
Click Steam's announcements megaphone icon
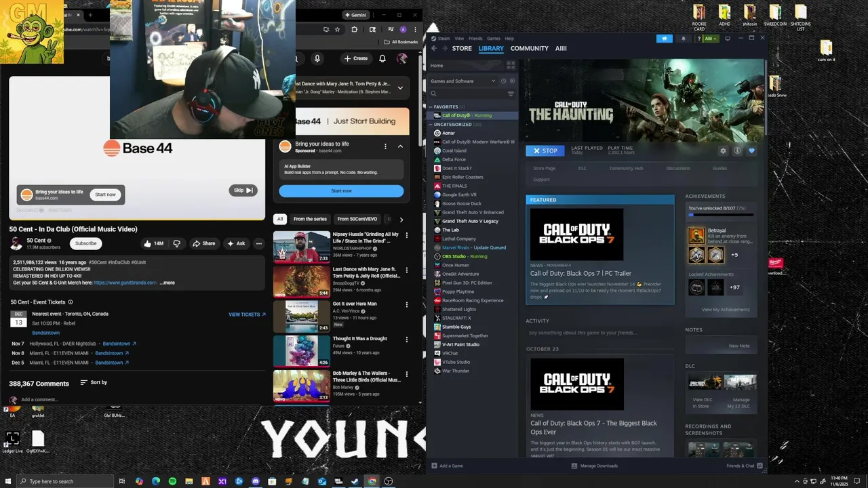coord(664,39)
